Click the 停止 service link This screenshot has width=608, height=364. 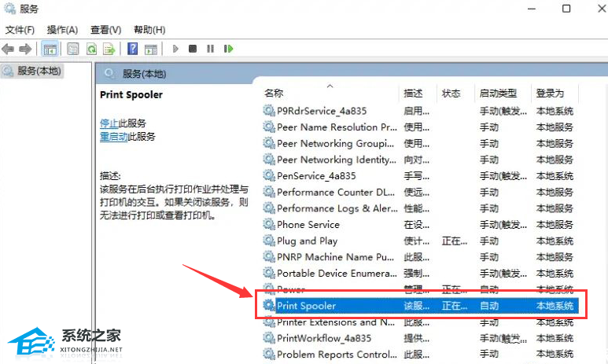pyautogui.click(x=109, y=123)
